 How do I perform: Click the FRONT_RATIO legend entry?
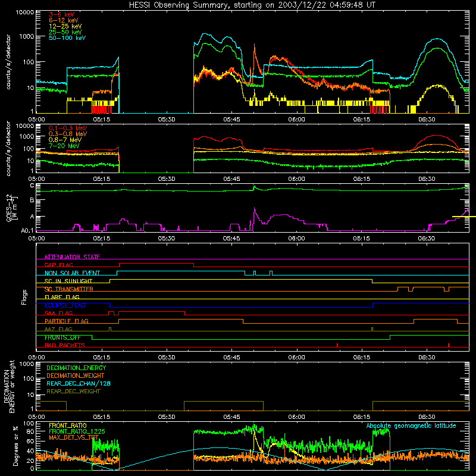pyautogui.click(x=67, y=425)
